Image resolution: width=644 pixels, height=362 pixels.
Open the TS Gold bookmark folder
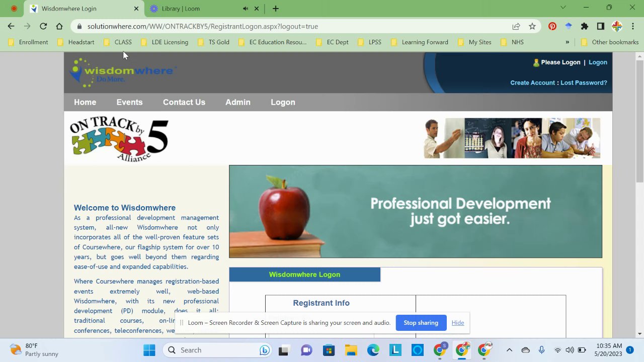pyautogui.click(x=214, y=42)
